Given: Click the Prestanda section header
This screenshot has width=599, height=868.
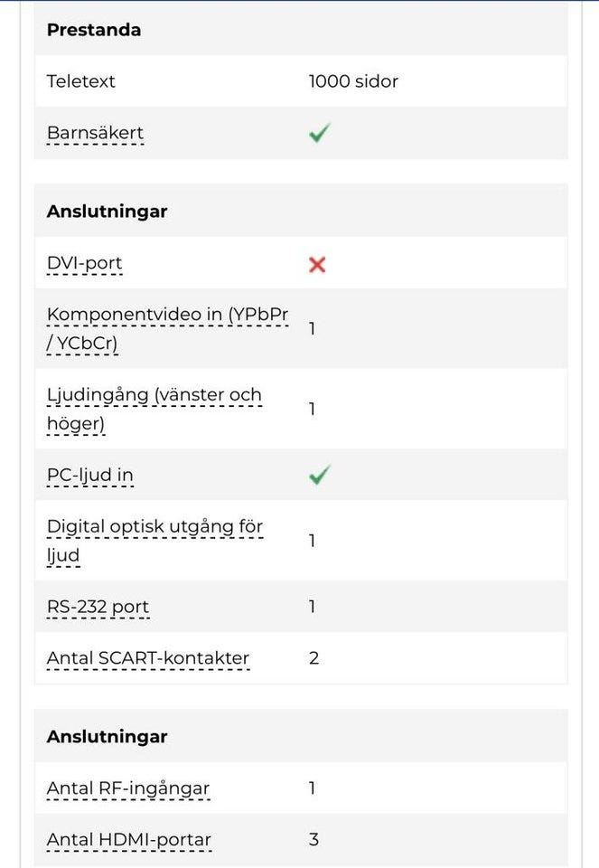Looking at the screenshot, I should coord(94,30).
